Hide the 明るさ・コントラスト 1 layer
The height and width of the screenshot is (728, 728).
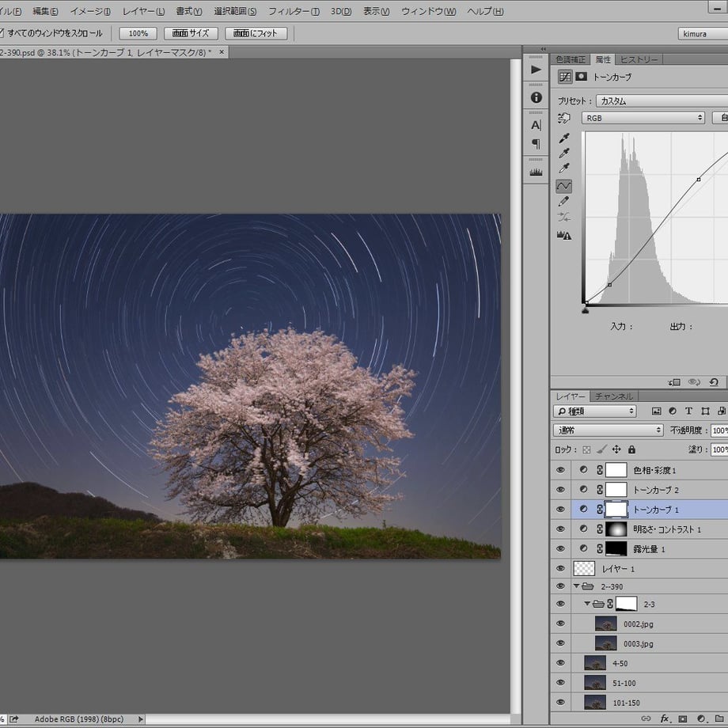[560, 529]
